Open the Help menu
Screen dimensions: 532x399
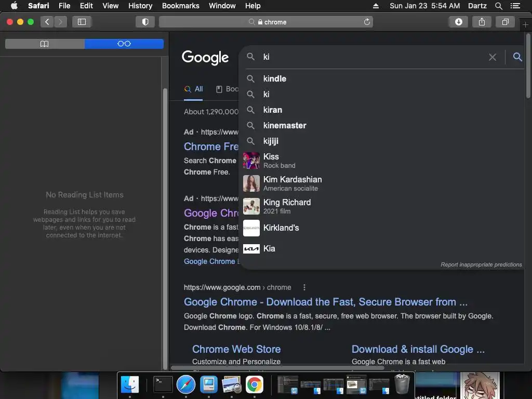pyautogui.click(x=253, y=6)
